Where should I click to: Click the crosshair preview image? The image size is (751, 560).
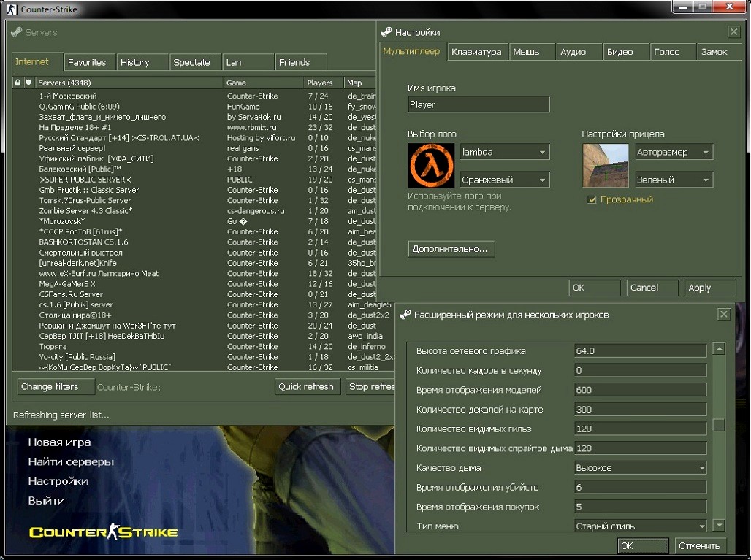(604, 166)
